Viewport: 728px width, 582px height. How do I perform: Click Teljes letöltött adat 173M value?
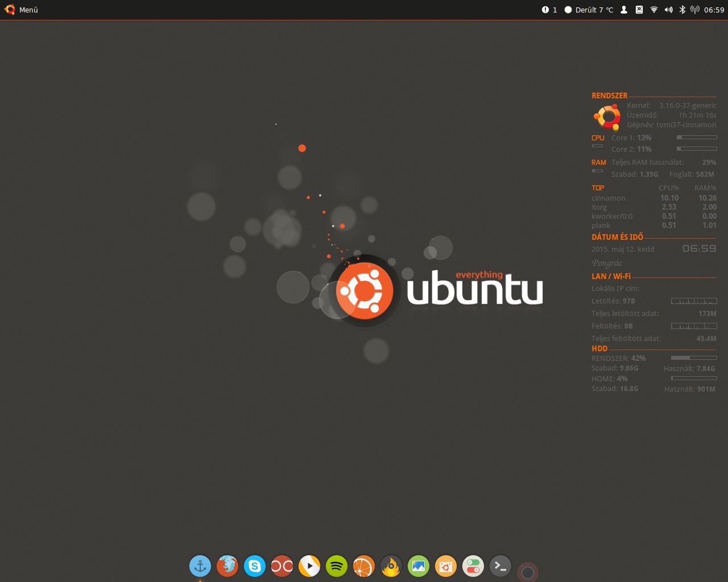[x=708, y=313]
